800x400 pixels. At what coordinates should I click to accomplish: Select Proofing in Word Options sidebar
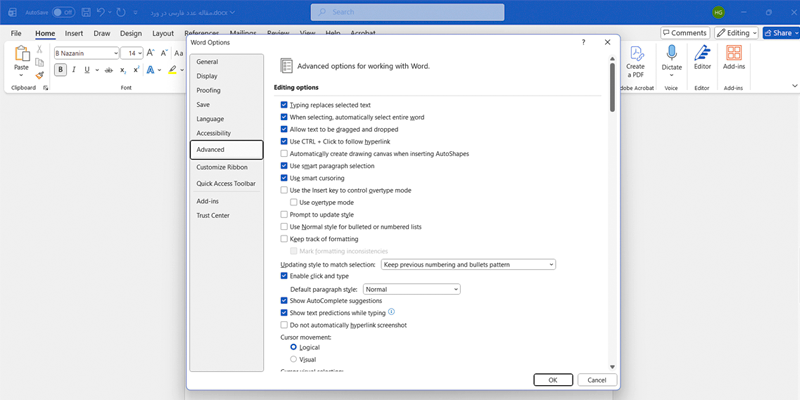coord(209,90)
